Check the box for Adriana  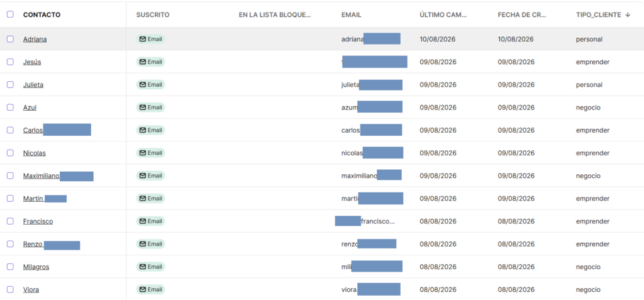pos(10,39)
